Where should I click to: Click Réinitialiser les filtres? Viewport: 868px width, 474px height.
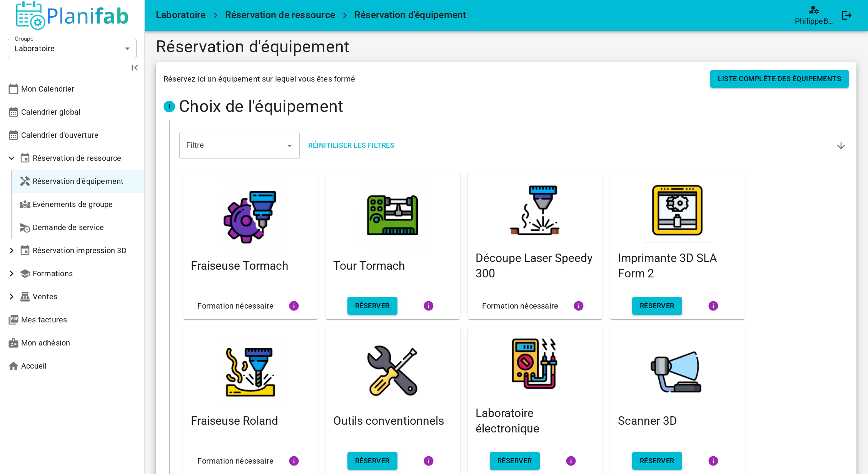pyautogui.click(x=351, y=145)
